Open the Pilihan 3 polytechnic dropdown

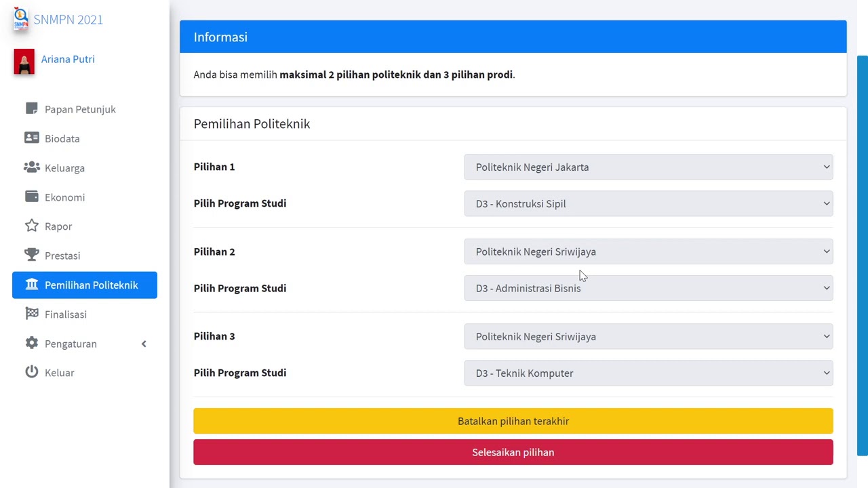(648, 337)
